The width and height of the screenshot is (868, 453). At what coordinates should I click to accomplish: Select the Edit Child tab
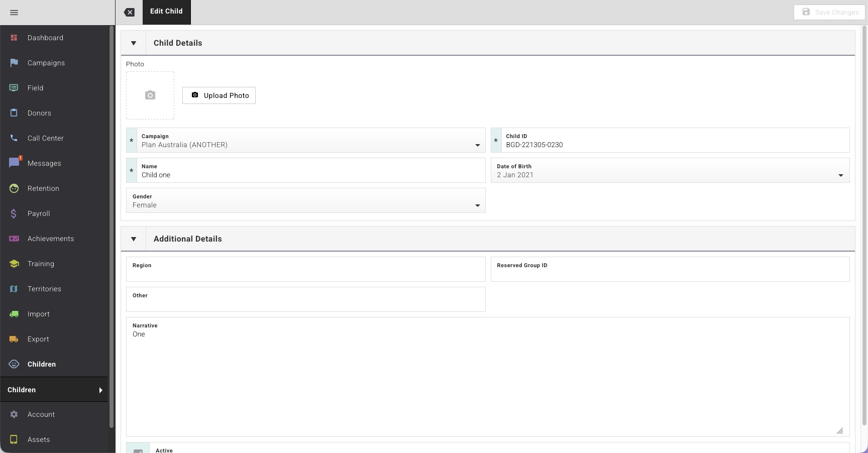pos(167,12)
